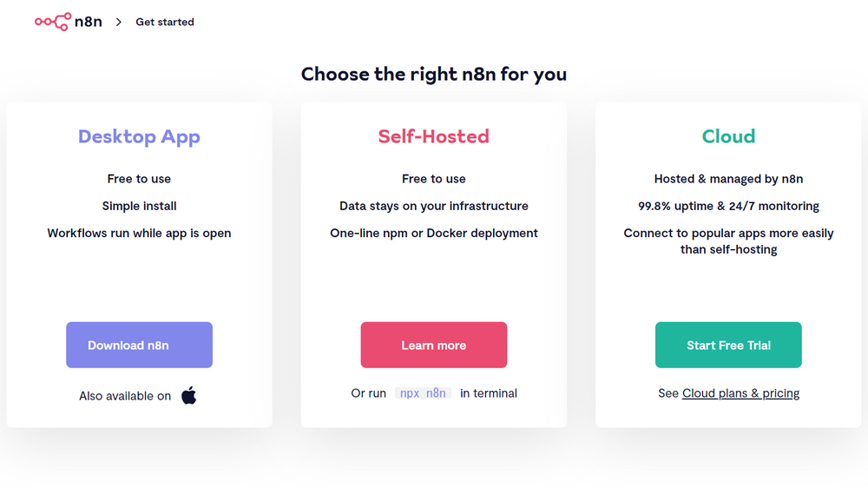
Task: Click 'One-line npm or Docker deployment' text
Action: coord(434,233)
